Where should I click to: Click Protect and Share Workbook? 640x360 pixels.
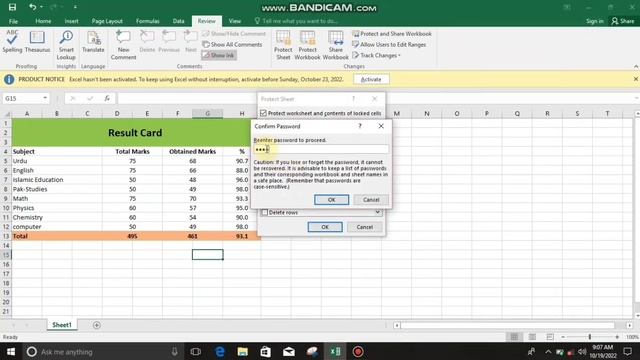[x=392, y=34]
